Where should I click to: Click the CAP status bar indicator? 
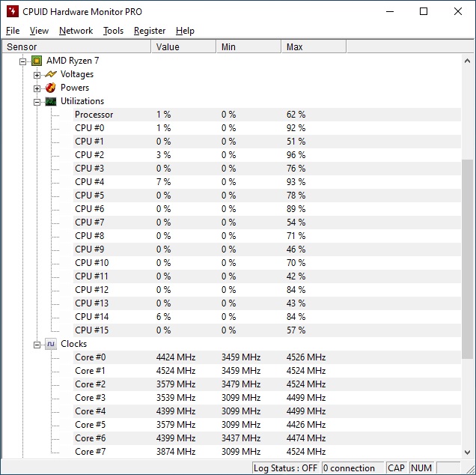click(396, 468)
